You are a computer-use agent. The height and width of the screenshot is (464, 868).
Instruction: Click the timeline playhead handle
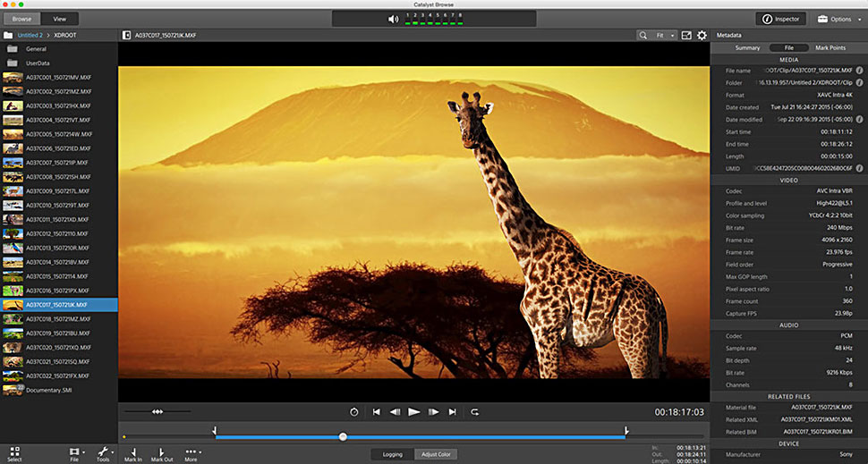coord(343,436)
